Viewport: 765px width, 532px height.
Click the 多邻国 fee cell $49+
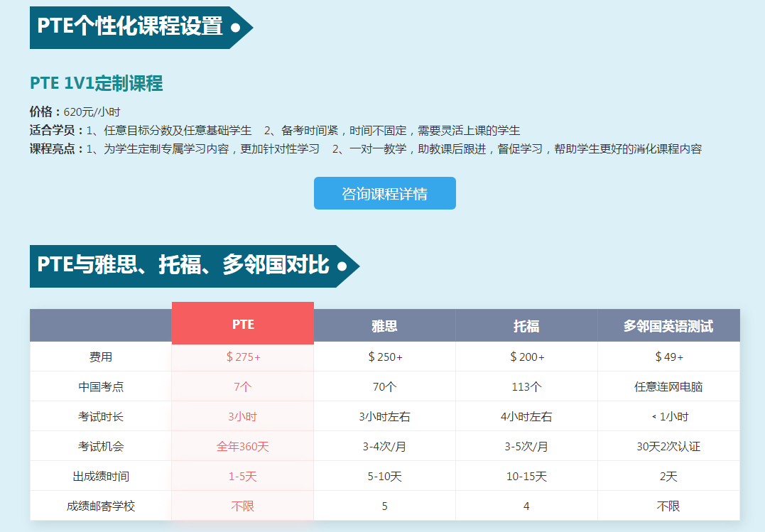pos(669,357)
